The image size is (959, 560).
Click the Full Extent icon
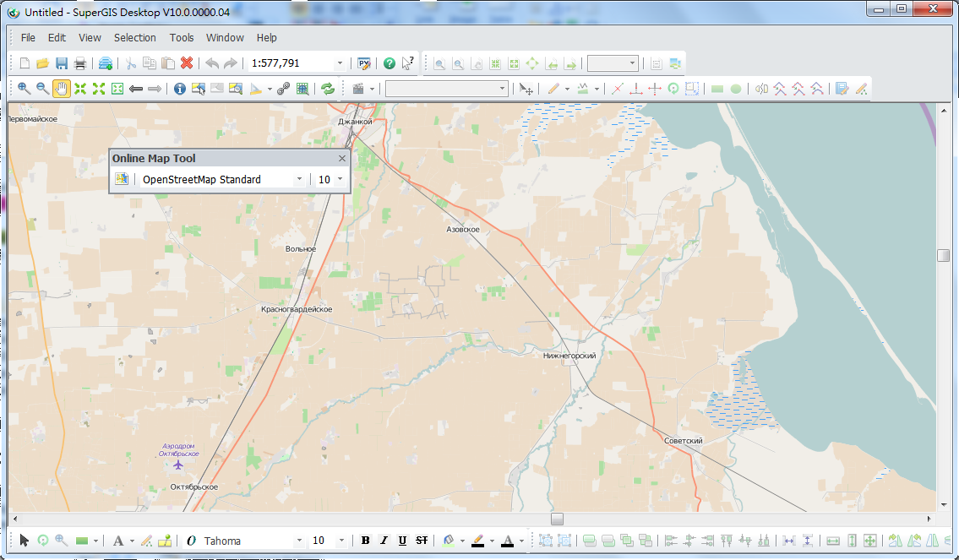pyautogui.click(x=117, y=89)
